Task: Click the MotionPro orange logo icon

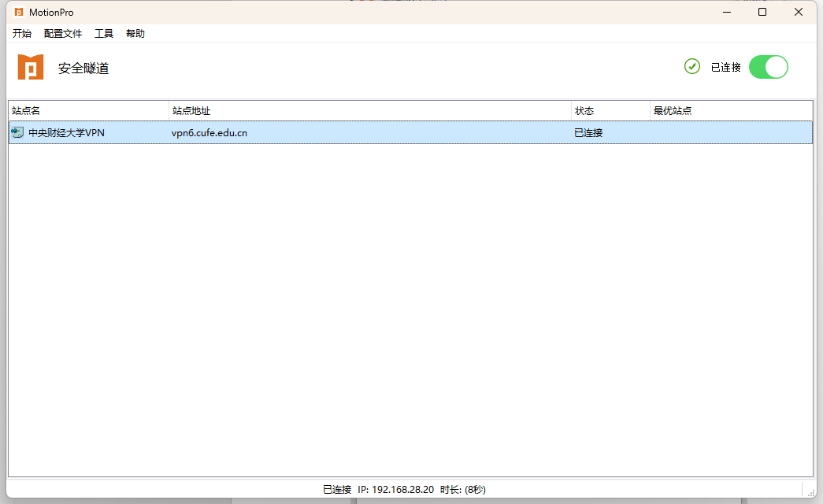Action: tap(31, 68)
